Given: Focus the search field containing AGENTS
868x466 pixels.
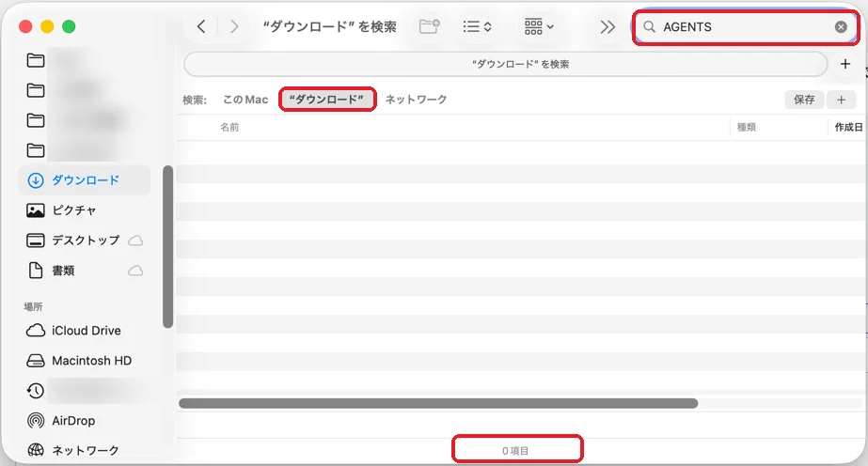Looking at the screenshot, I should click(x=745, y=26).
